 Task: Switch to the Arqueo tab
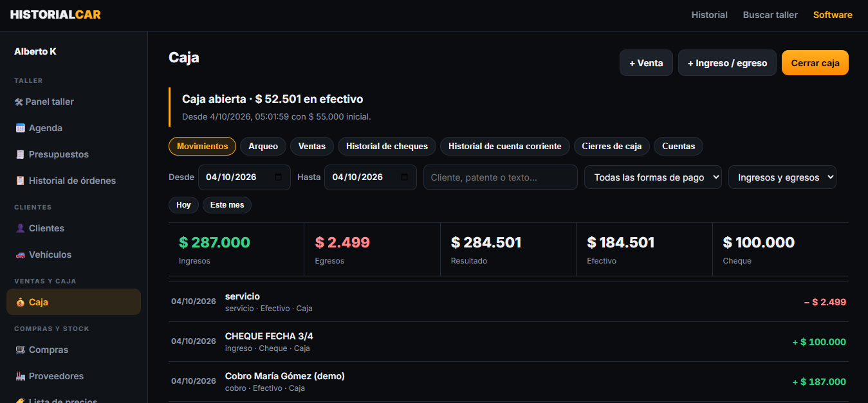tap(263, 147)
